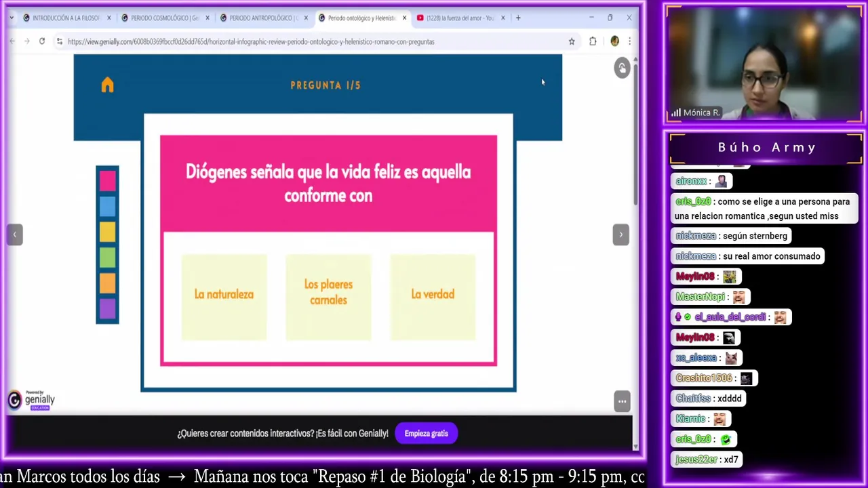Click chat message su real amor consumado
This screenshot has height=488, width=868.
click(748, 256)
